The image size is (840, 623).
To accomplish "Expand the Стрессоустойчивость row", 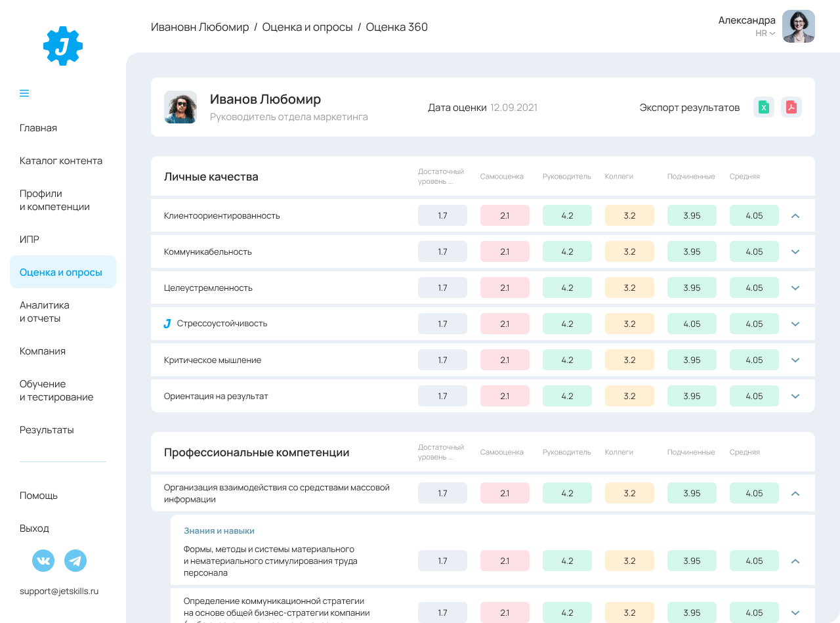I will 795,324.
